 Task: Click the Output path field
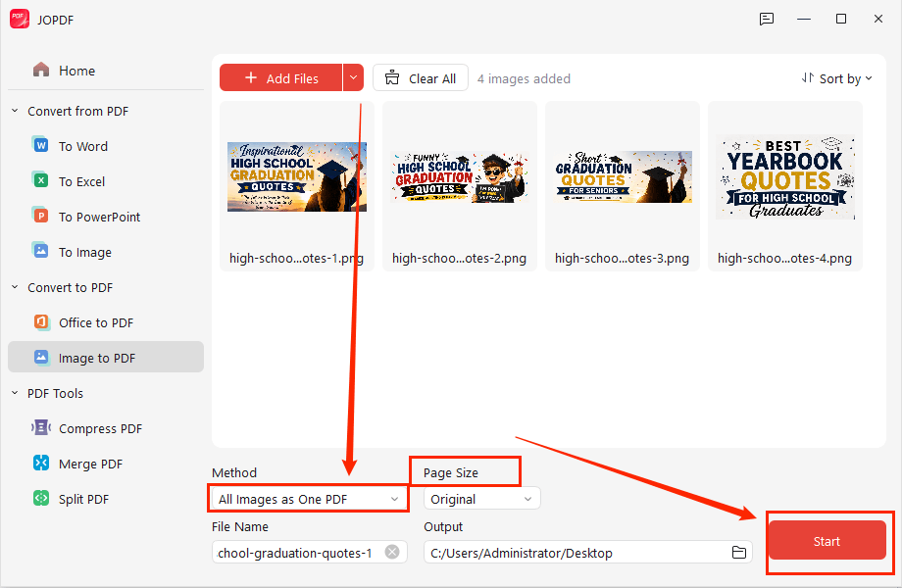(x=588, y=552)
